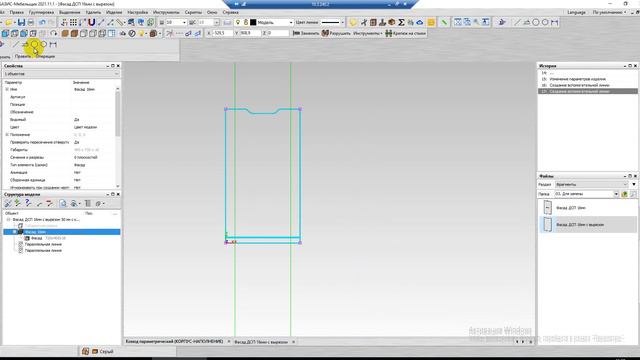Toggle layer visibility bulb next to lock

tap(238, 22)
